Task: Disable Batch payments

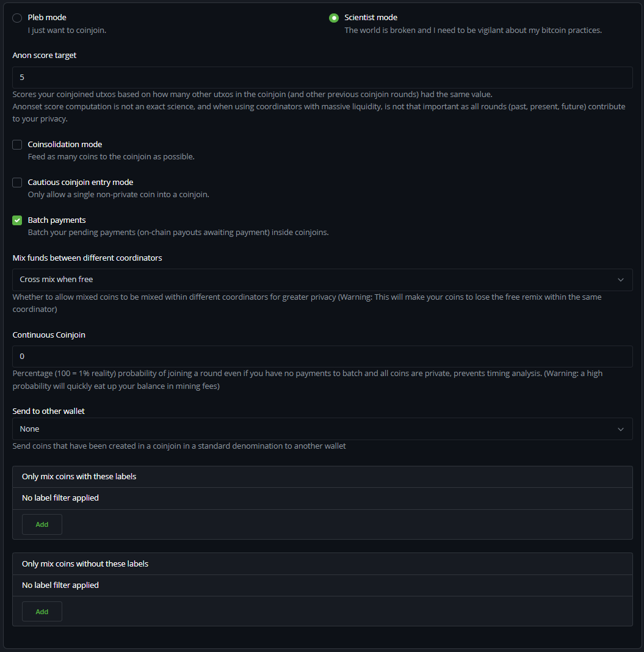Action: (x=17, y=220)
